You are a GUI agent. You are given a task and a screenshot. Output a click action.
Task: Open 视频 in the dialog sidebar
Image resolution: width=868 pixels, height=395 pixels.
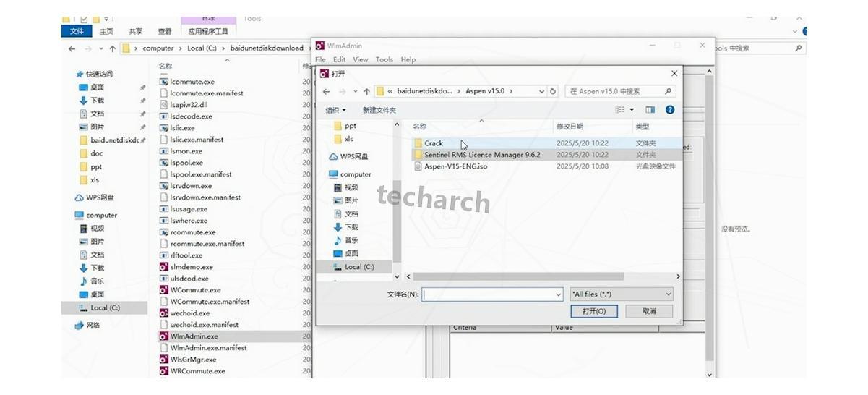point(345,187)
